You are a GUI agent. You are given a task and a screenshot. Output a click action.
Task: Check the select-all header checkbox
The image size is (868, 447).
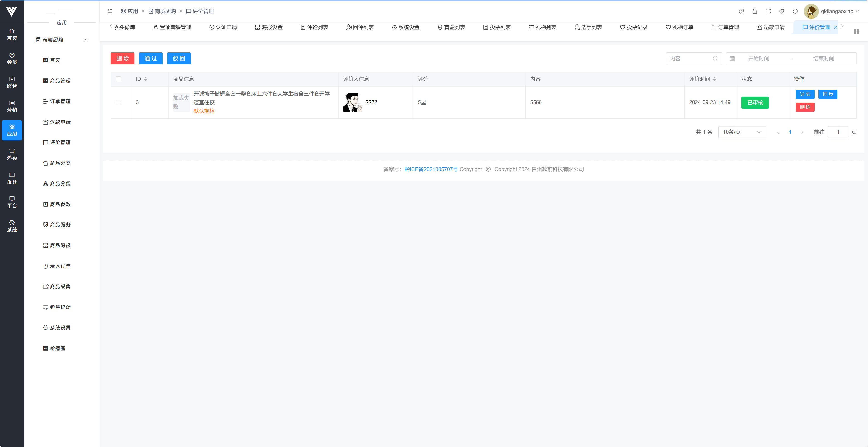tap(119, 79)
